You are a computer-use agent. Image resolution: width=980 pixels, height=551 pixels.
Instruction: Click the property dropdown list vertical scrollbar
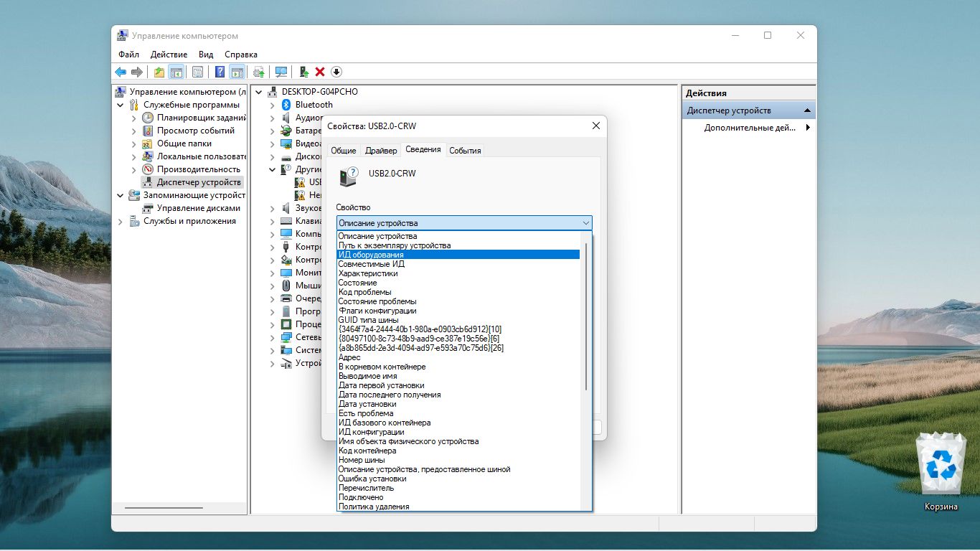(x=586, y=316)
